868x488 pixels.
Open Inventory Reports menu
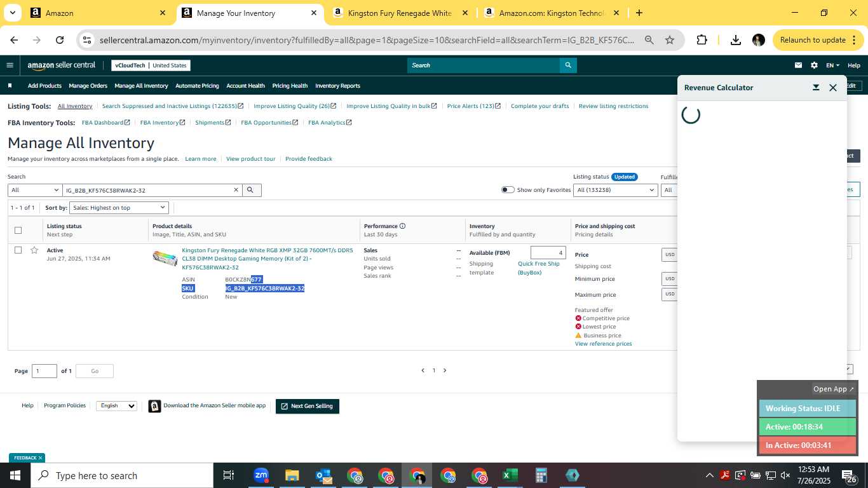pyautogui.click(x=337, y=86)
